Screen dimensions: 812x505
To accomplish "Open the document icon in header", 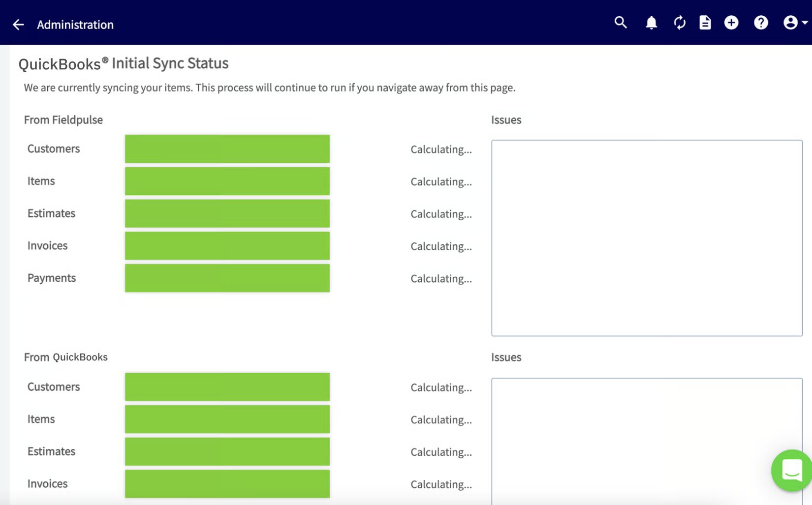I will [x=705, y=23].
